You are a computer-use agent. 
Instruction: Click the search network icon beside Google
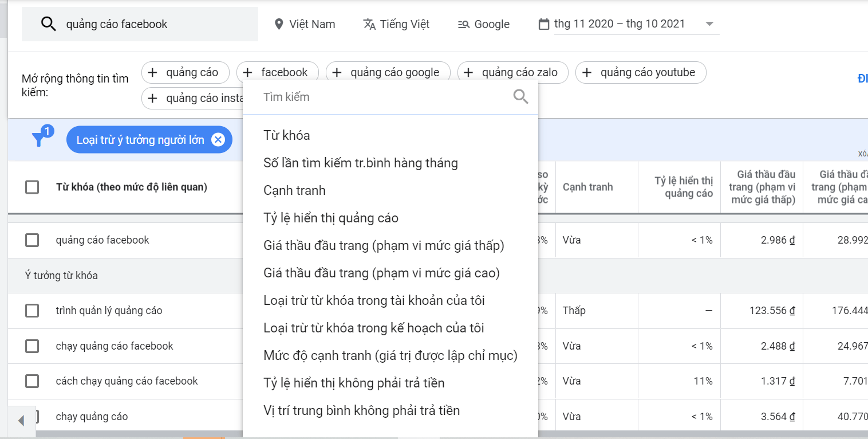464,24
